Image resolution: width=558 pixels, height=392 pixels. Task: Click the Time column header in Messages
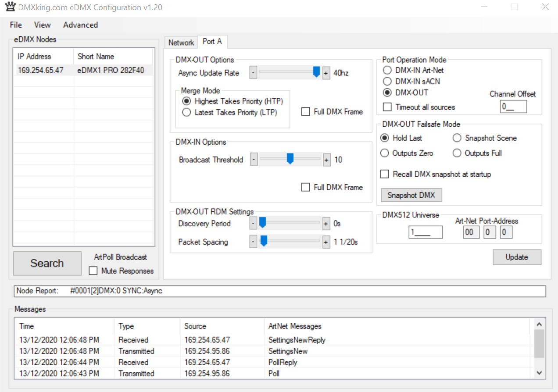[65, 326]
